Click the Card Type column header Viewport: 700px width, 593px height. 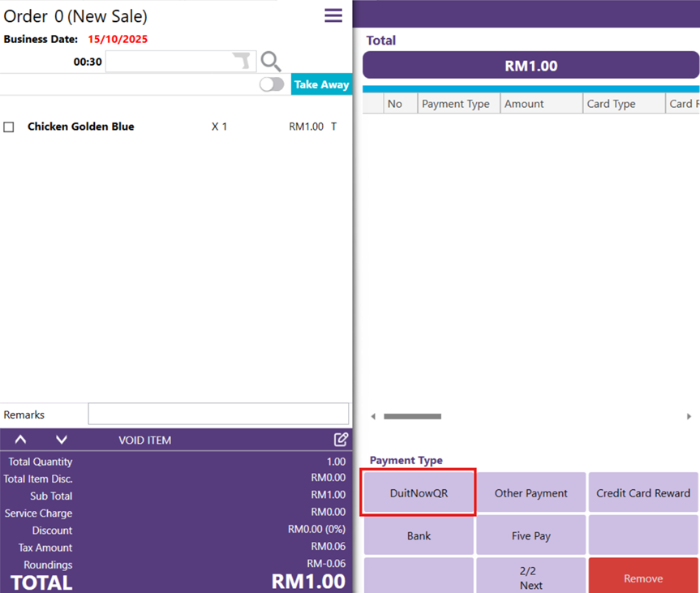point(611,104)
